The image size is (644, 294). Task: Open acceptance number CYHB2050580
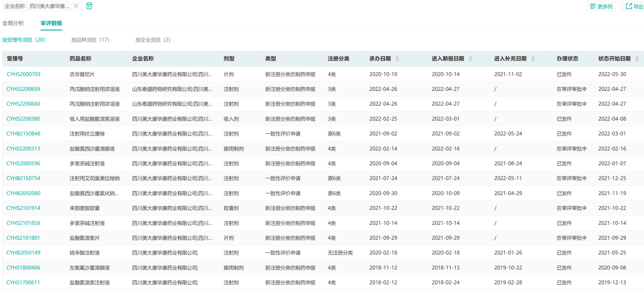point(23,193)
